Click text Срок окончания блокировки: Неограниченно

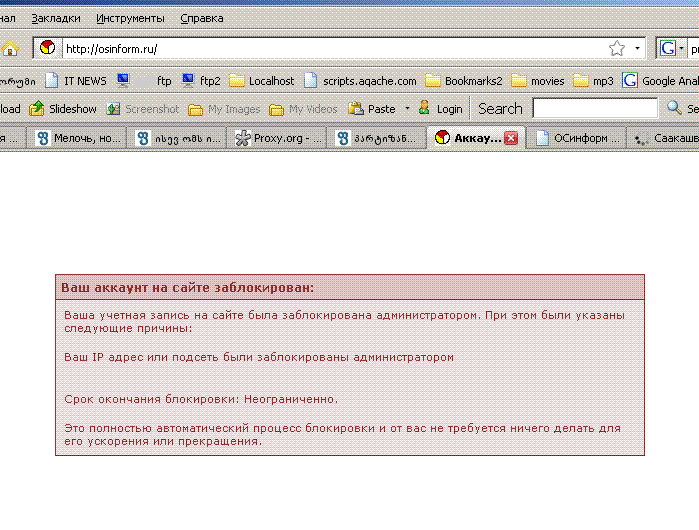[x=201, y=399]
